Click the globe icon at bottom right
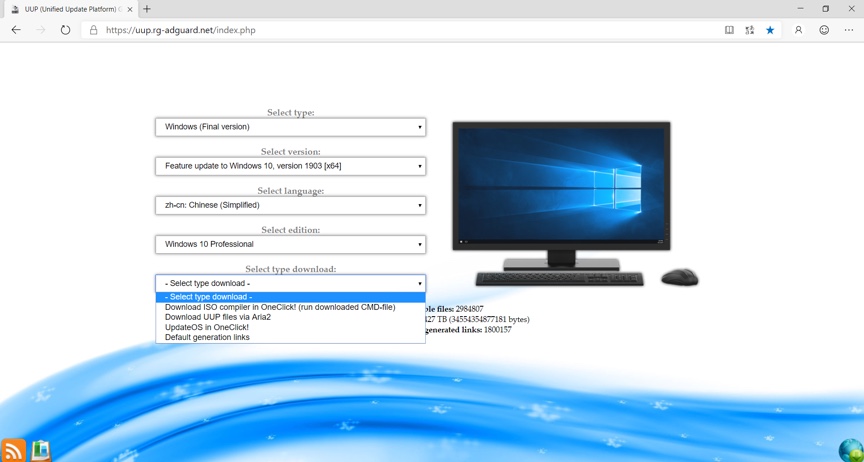The height and width of the screenshot is (462, 864). click(x=851, y=450)
